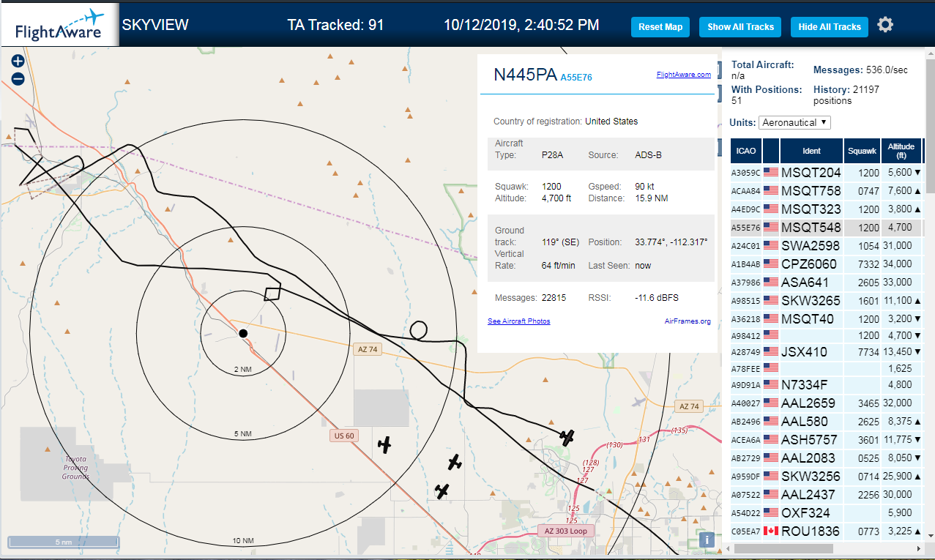Select the AAL580 row

pyautogui.click(x=827, y=422)
